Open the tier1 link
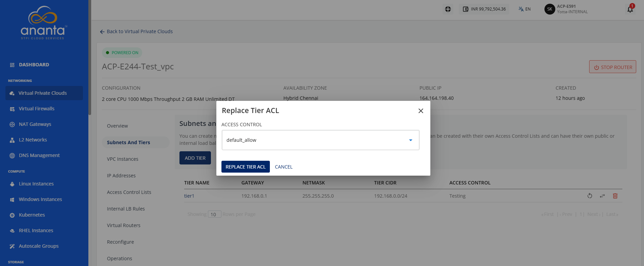Image resolution: width=644 pixels, height=266 pixels. 189,196
